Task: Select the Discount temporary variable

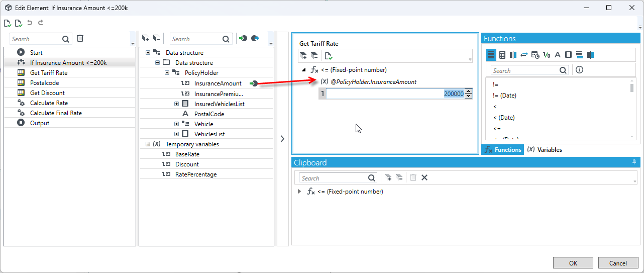Action: pos(187,164)
